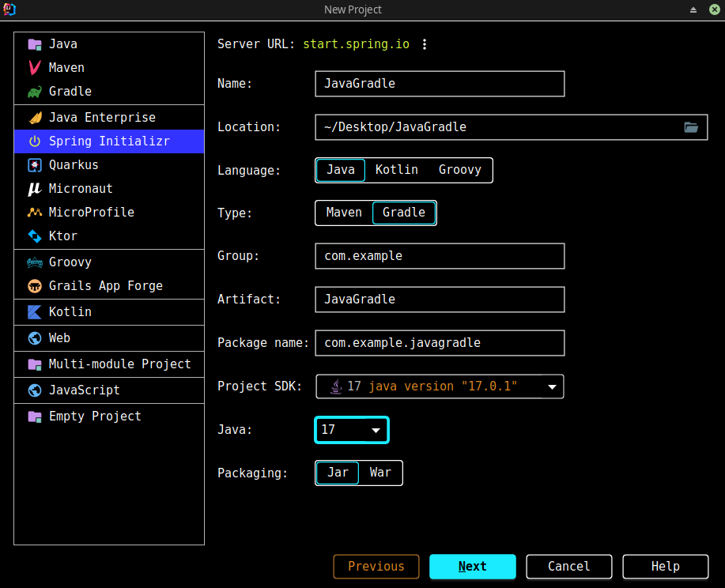Choose Groovy as the language
The height and width of the screenshot is (588, 725).
[x=459, y=170]
